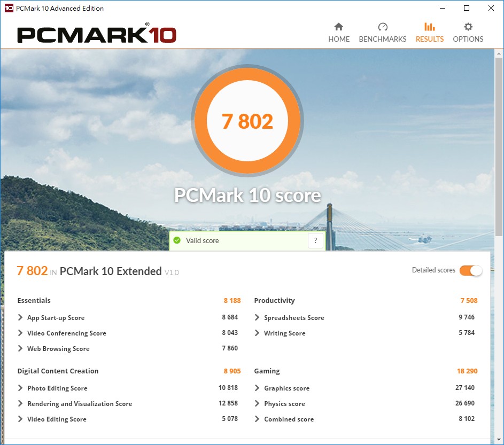Click the PCMark 10 Advanced Edition window title

coord(60,9)
